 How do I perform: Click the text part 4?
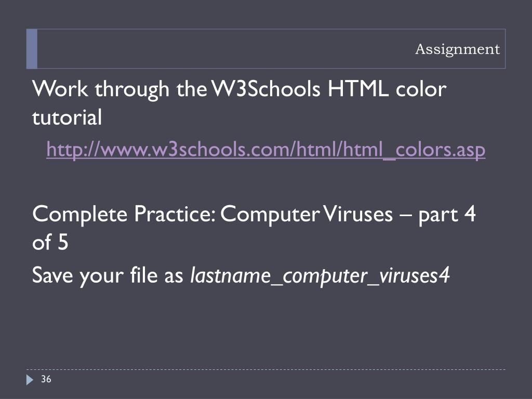pyautogui.click(x=447, y=215)
